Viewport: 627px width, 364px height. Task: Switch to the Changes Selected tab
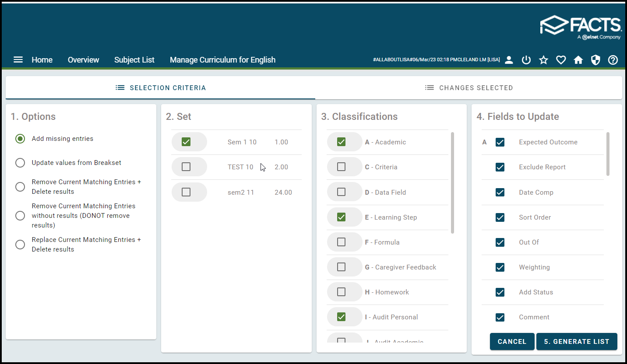[468, 88]
